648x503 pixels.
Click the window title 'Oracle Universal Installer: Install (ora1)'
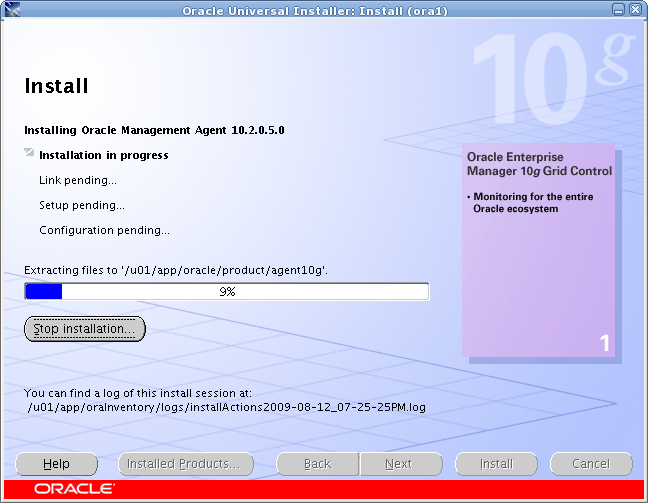coord(315,11)
